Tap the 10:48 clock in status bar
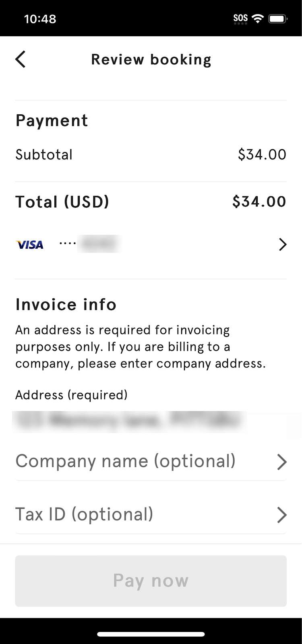 pyautogui.click(x=40, y=19)
